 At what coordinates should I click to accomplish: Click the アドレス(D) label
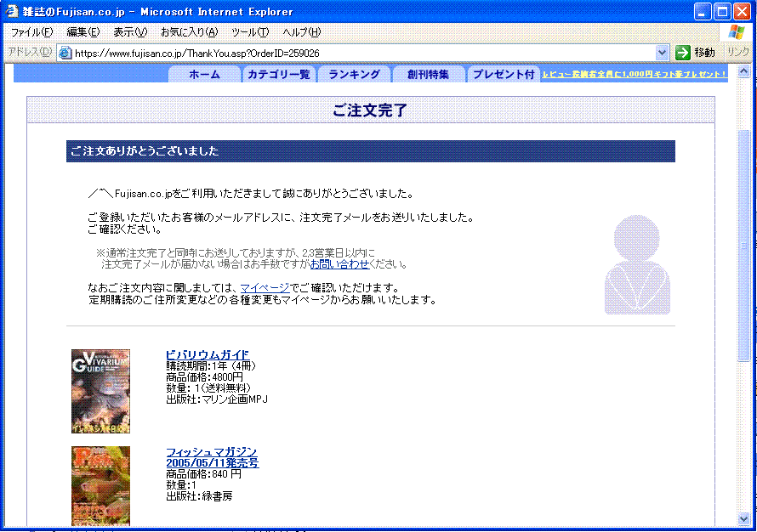pos(30,52)
